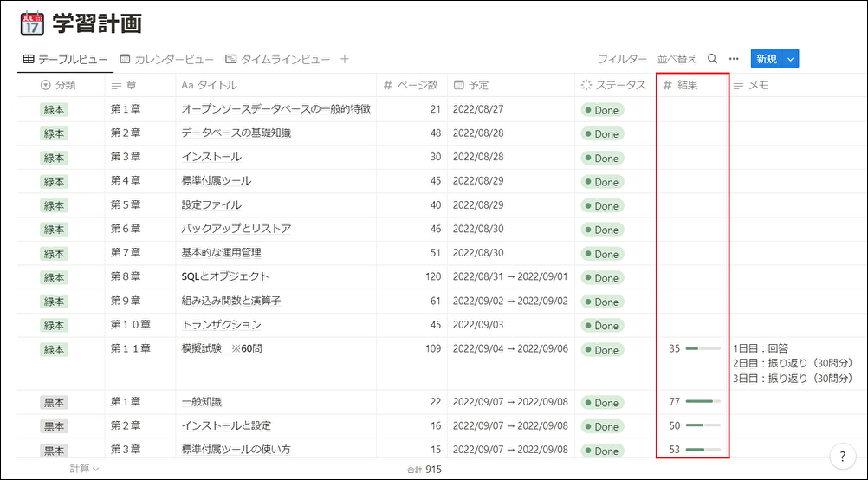Image resolution: width=868 pixels, height=480 pixels.
Task: Click the memo cell starting 1日目:回答
Action: [794, 363]
